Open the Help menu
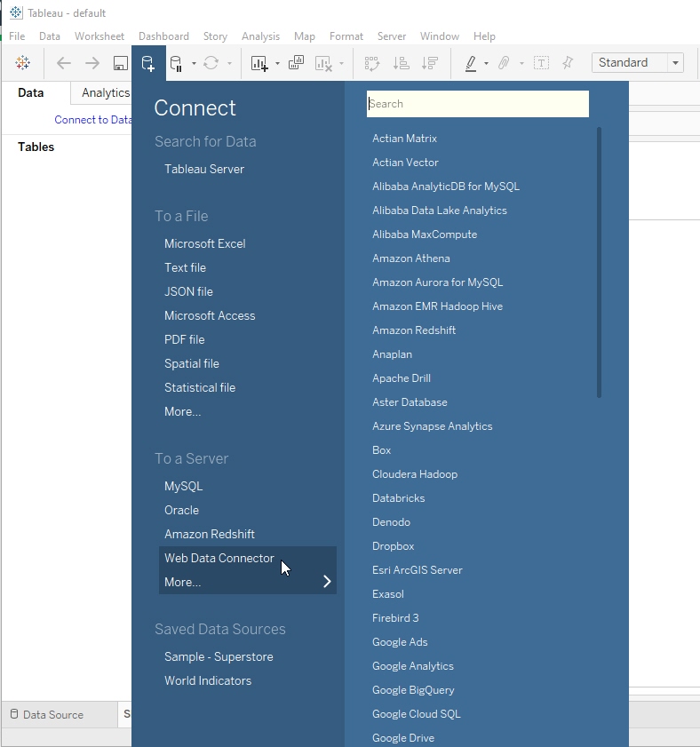The image size is (700, 747). 484,36
